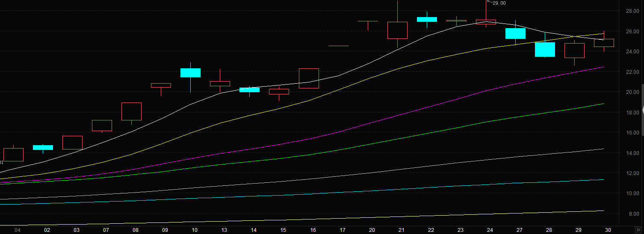
Task: Click the 16.00 price axis label
Action: tap(632, 133)
